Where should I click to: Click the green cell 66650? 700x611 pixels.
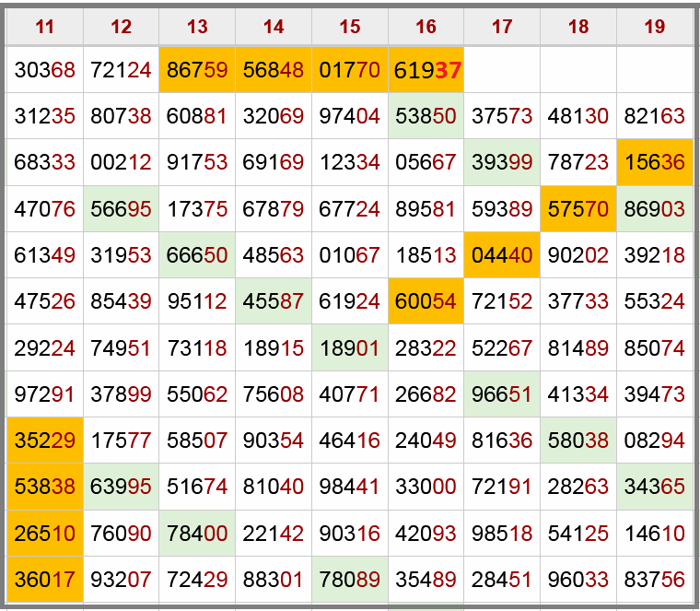[197, 255]
